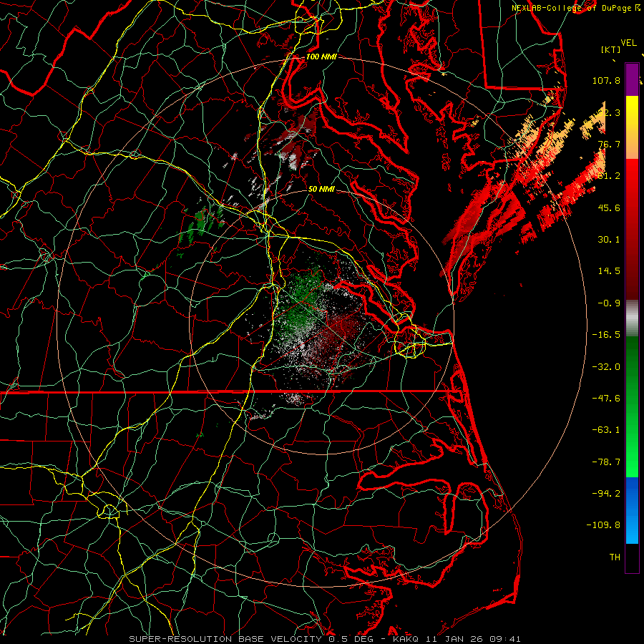This screenshot has height=644, width=644.
Task: Select the -78.7 scale value
Action: click(606, 462)
